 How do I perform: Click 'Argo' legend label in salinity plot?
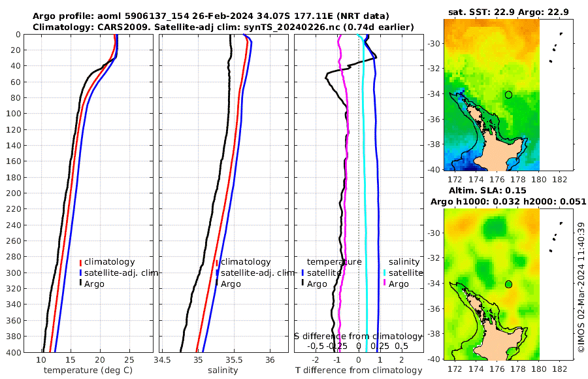click(x=231, y=284)
